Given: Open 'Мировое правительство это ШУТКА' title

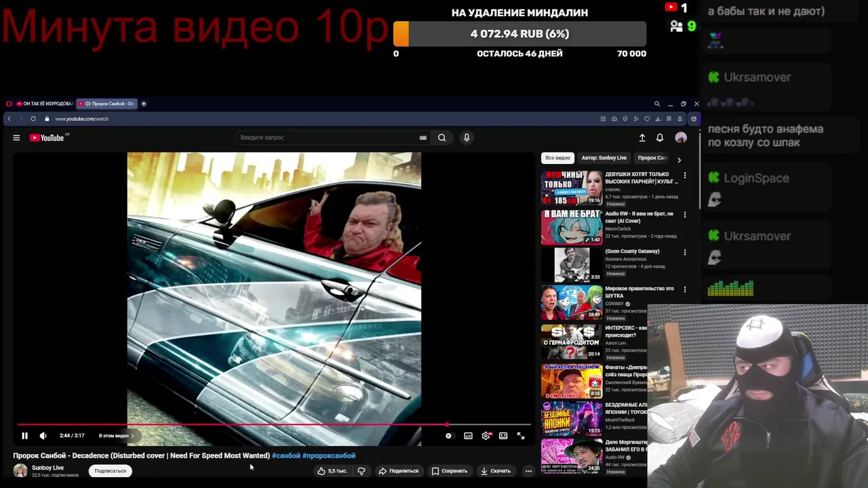Looking at the screenshot, I should (x=639, y=292).
